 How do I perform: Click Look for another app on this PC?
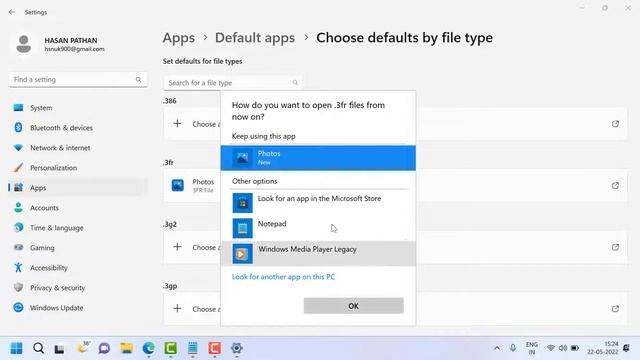click(283, 277)
